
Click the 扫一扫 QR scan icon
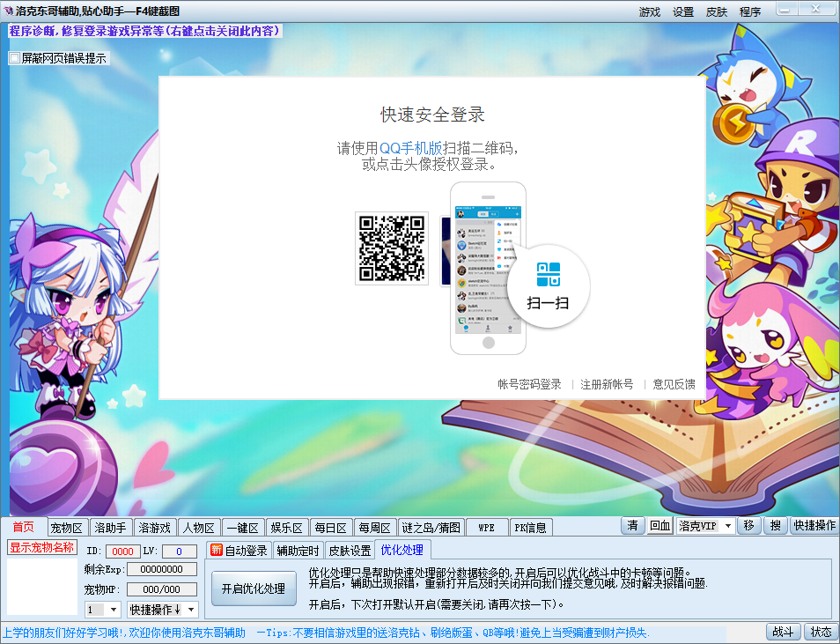coord(547,286)
